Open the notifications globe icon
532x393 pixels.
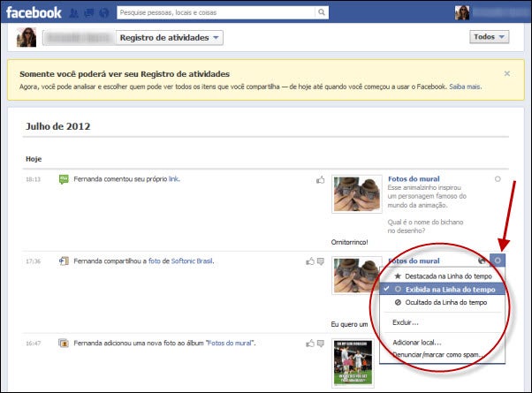click(106, 12)
